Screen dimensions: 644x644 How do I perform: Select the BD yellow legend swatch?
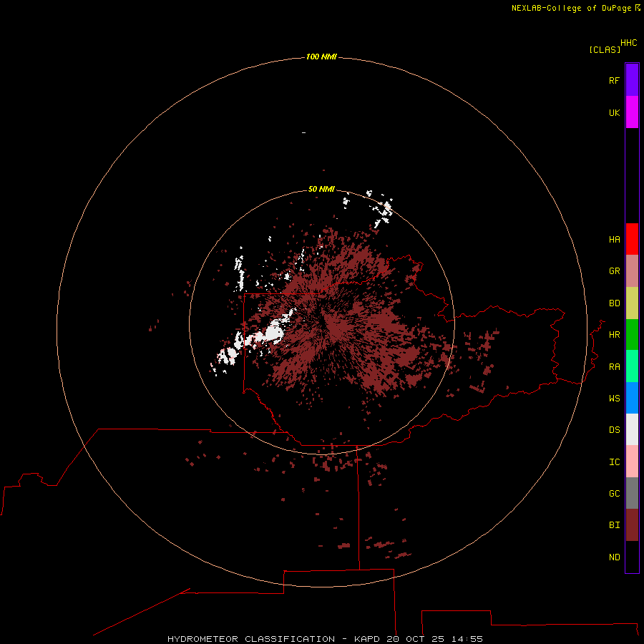[x=632, y=303]
